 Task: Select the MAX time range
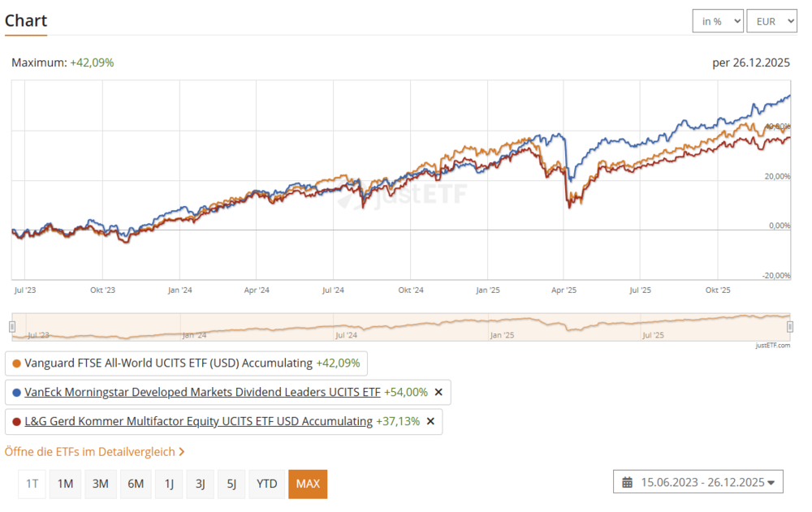pyautogui.click(x=308, y=484)
